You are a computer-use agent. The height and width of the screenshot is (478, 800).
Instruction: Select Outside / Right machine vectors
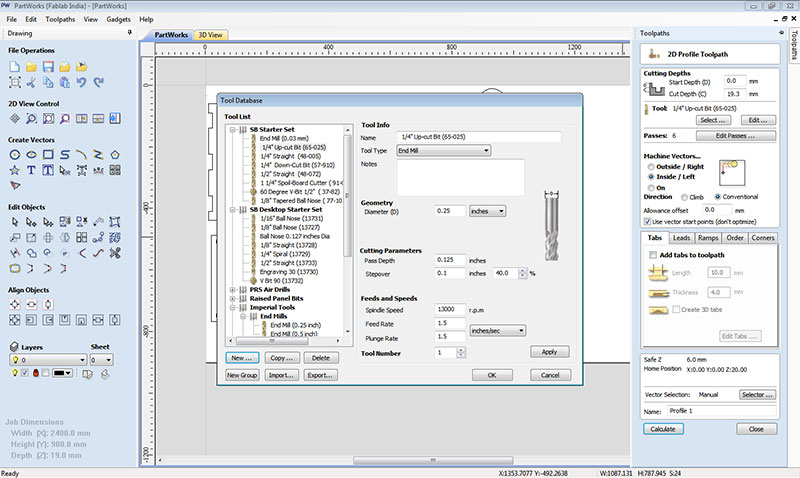651,167
